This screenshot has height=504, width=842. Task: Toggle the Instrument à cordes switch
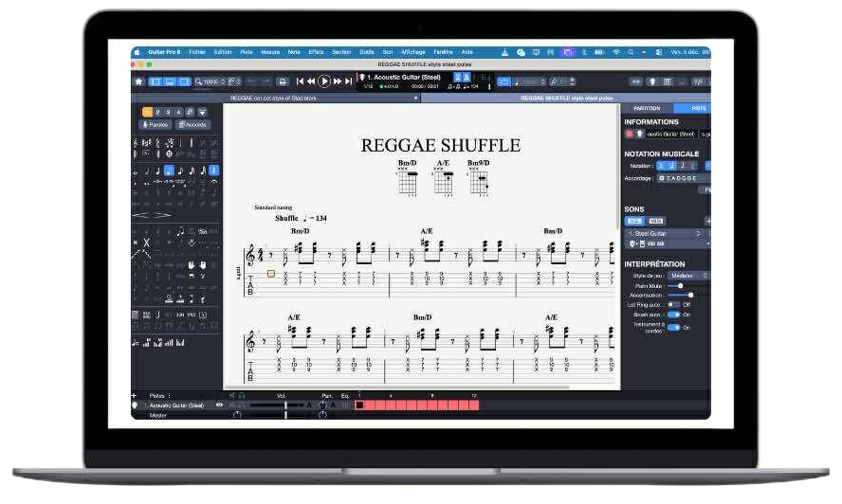tap(673, 327)
